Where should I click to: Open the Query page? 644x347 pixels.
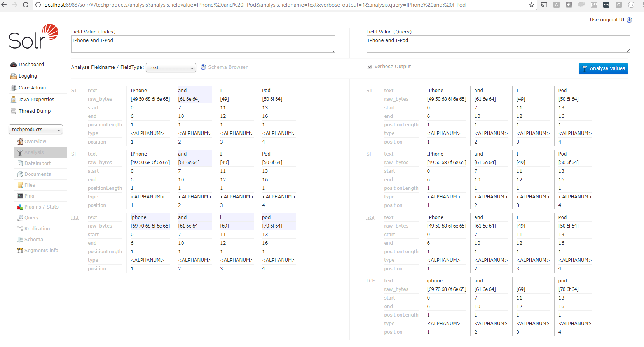coord(31,218)
